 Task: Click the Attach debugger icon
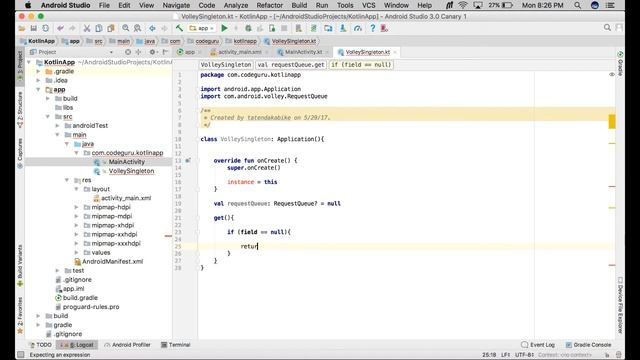click(x=272, y=28)
